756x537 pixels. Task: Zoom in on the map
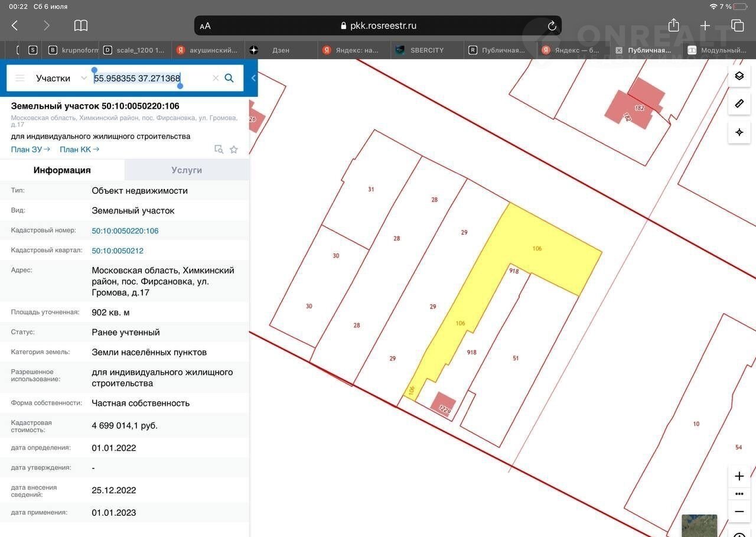tap(739, 476)
